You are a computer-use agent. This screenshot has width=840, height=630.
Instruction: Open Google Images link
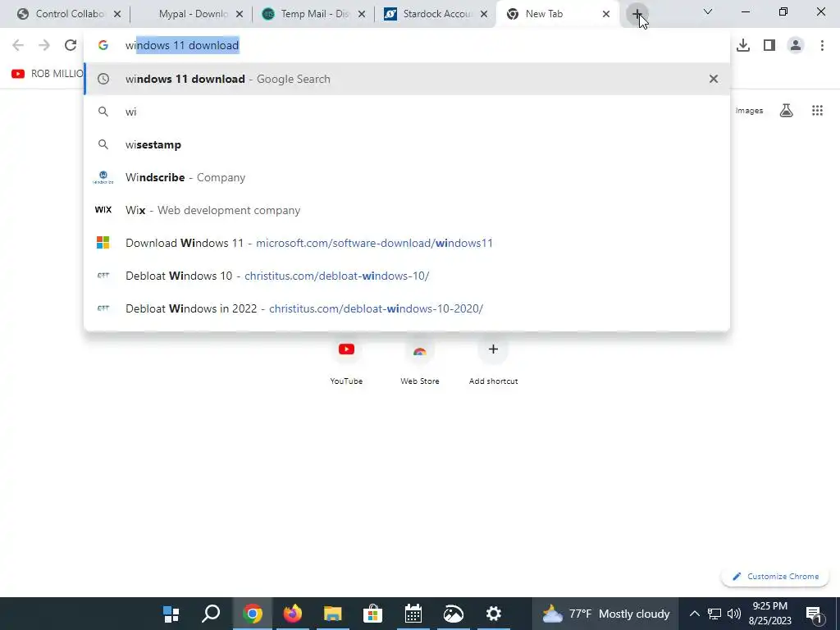click(749, 111)
